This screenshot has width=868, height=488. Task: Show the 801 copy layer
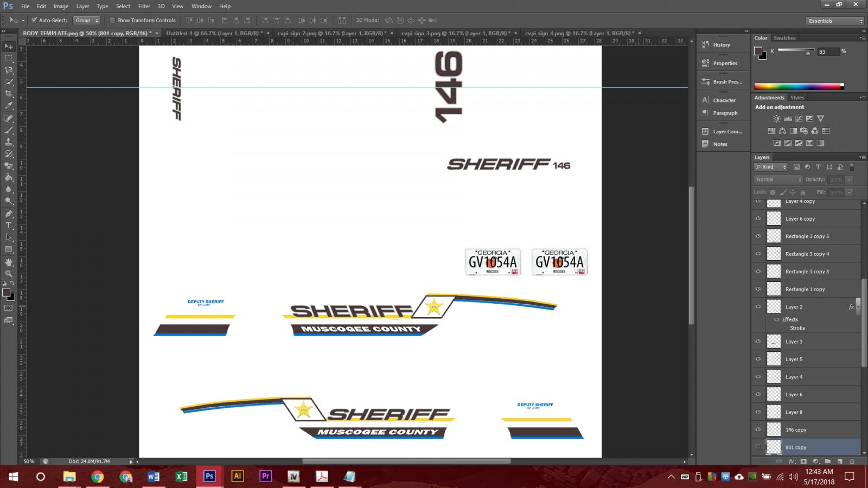point(758,447)
